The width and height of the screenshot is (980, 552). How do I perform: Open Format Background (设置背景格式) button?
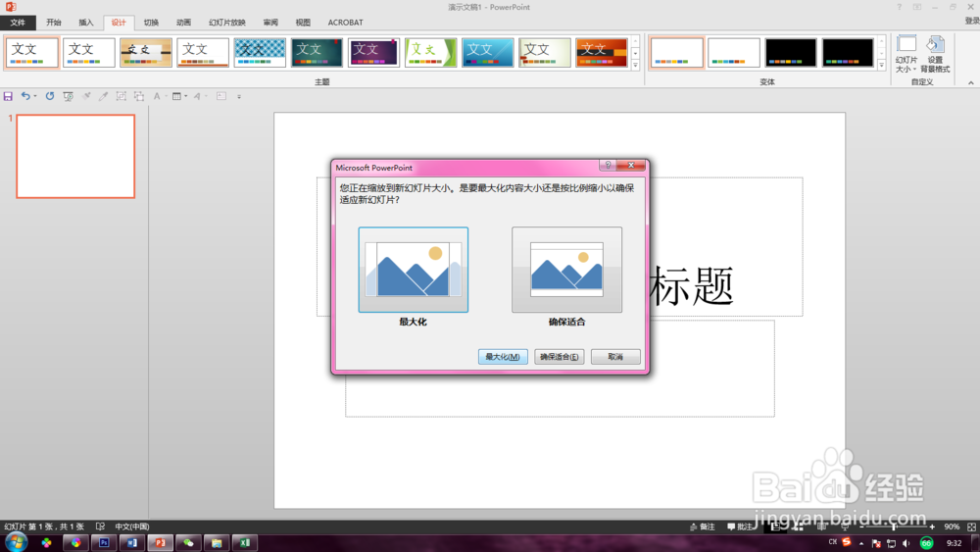coord(935,54)
